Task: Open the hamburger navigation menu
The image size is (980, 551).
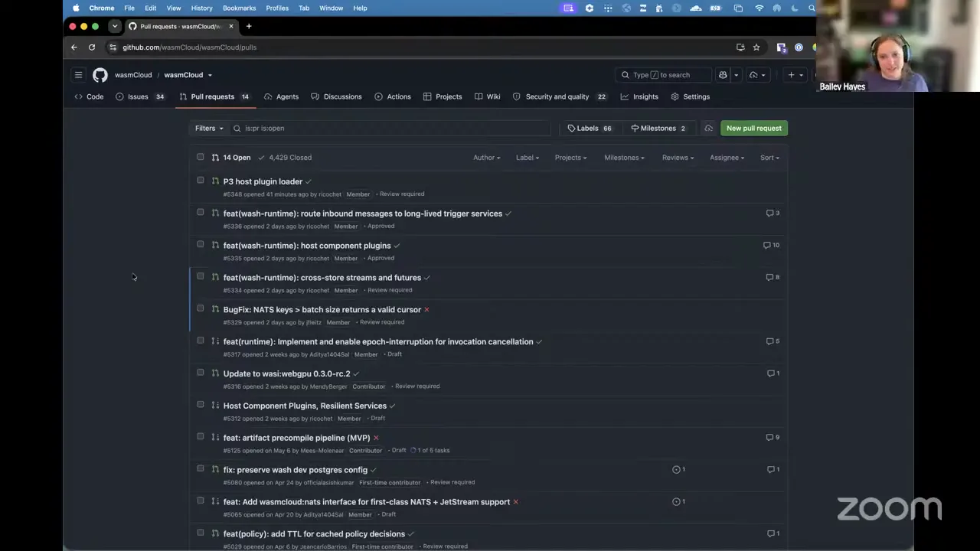Action: (78, 75)
